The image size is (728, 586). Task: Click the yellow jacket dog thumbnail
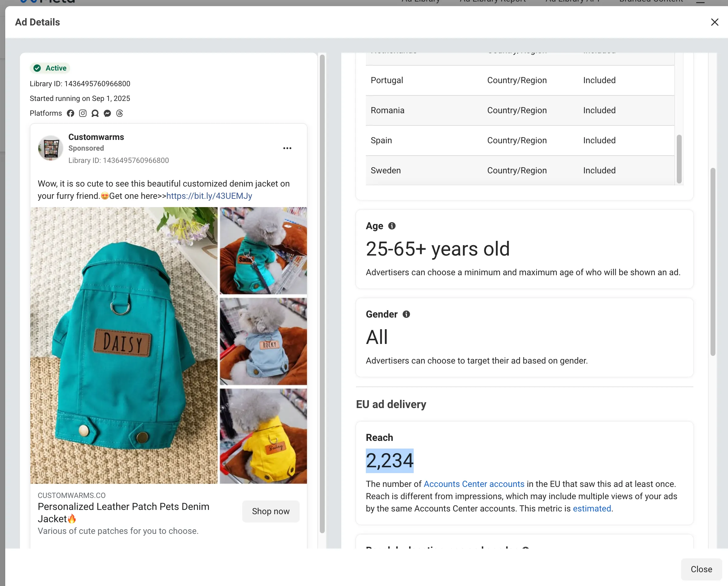(263, 436)
